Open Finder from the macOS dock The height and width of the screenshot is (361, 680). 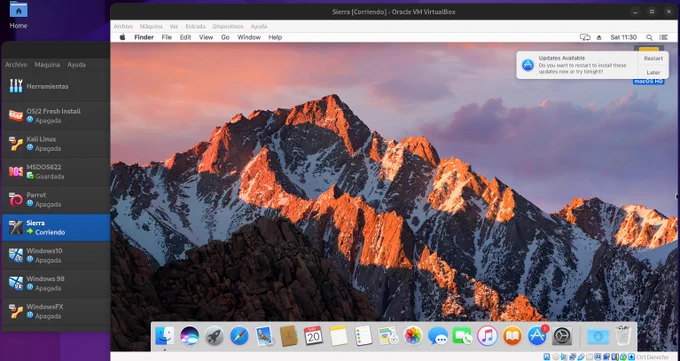tap(164, 336)
